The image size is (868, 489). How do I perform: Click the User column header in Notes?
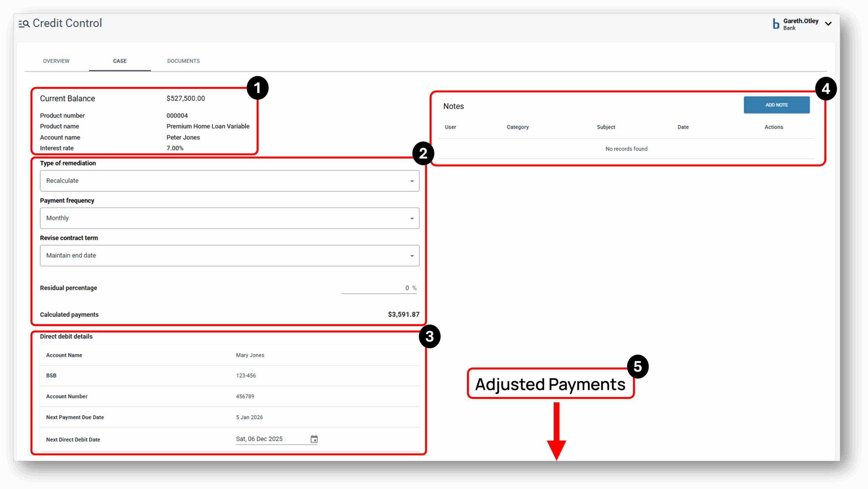(450, 127)
